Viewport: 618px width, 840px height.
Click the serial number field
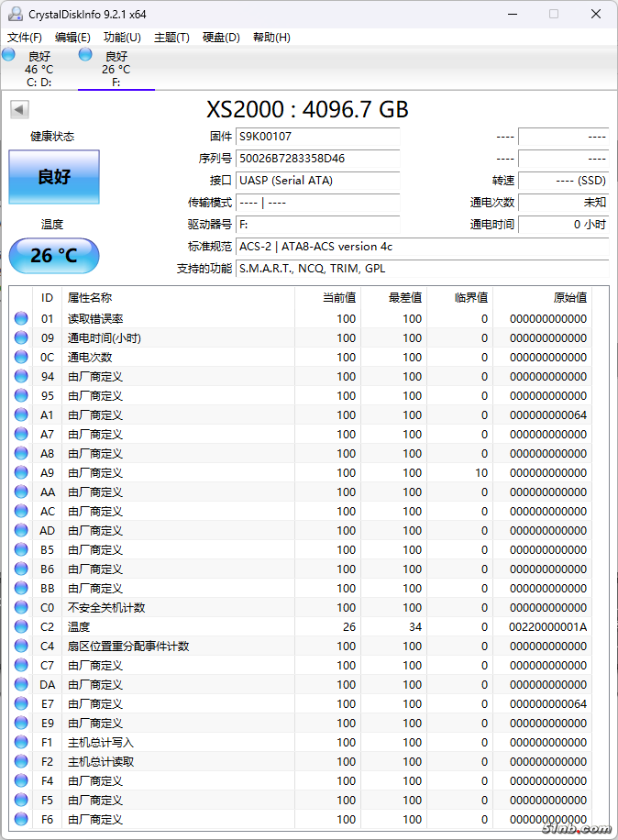(317, 159)
